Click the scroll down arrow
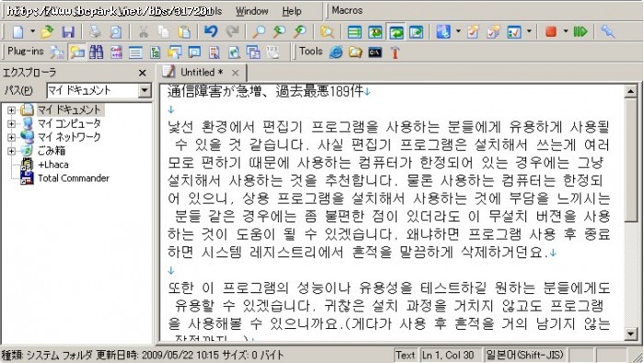Viewport: 644px width, 363px height. [631, 334]
